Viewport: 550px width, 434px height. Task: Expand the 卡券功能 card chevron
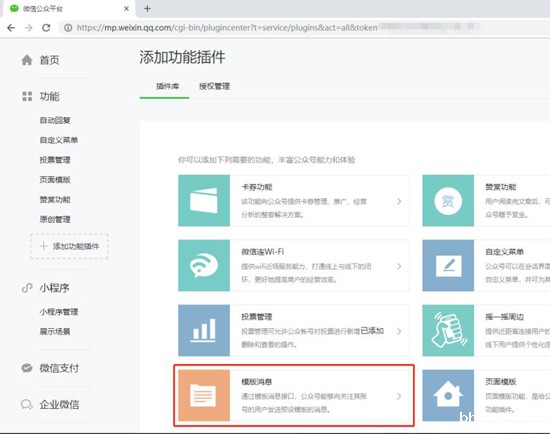coord(399,201)
